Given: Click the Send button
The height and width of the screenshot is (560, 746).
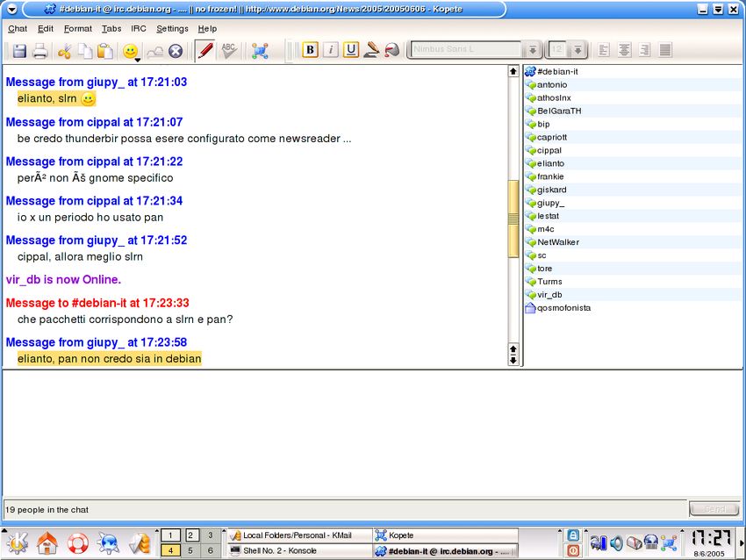Looking at the screenshot, I should pyautogui.click(x=714, y=509).
